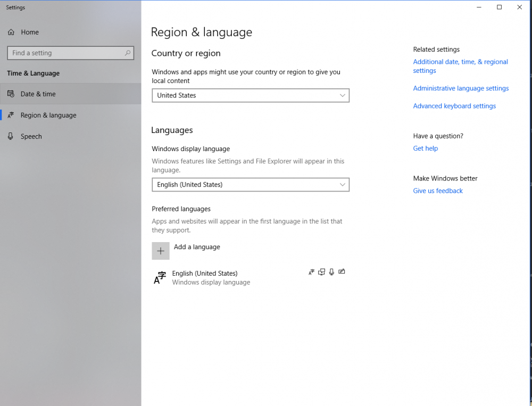Select the Region & language page
The height and width of the screenshot is (406, 532).
pos(71,115)
